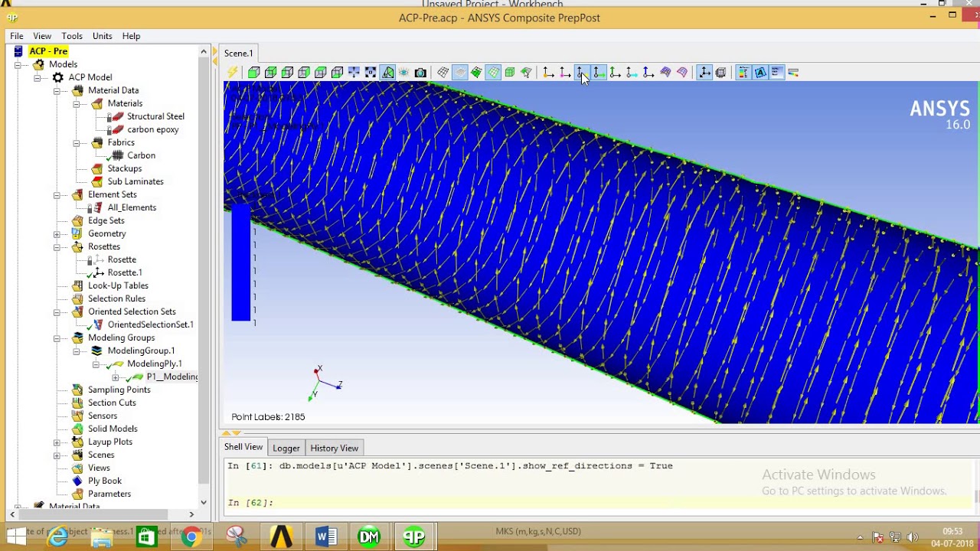Image resolution: width=980 pixels, height=551 pixels.
Task: Open Microsoft Word from the taskbar
Action: [x=326, y=537]
